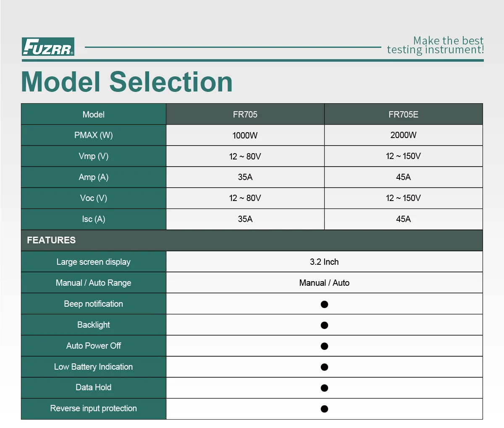Click the Vmp (V) row label
Screen dimensions: 504x428
tap(94, 156)
